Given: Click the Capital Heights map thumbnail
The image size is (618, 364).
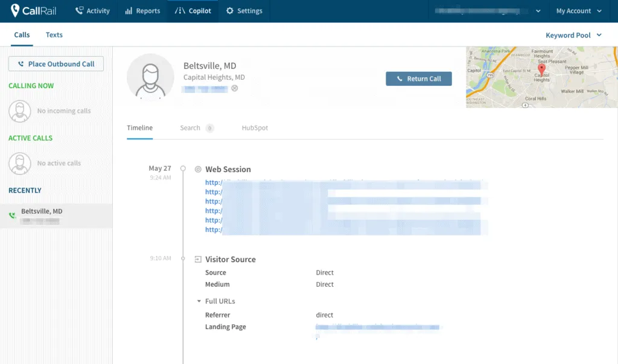Looking at the screenshot, I should point(540,77).
